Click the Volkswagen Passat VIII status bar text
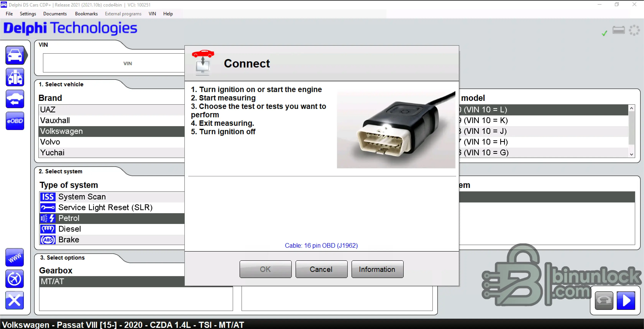 point(123,325)
